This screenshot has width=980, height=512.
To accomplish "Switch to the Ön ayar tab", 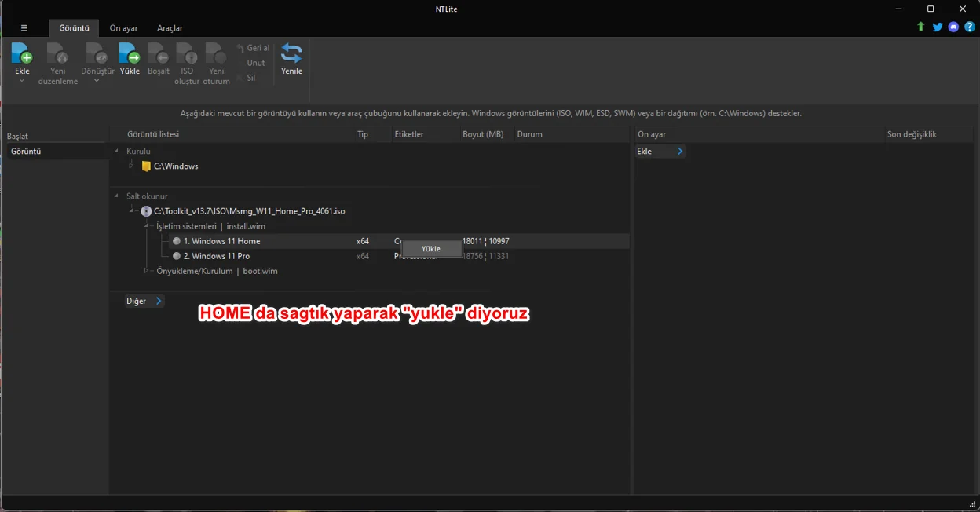I will (123, 28).
